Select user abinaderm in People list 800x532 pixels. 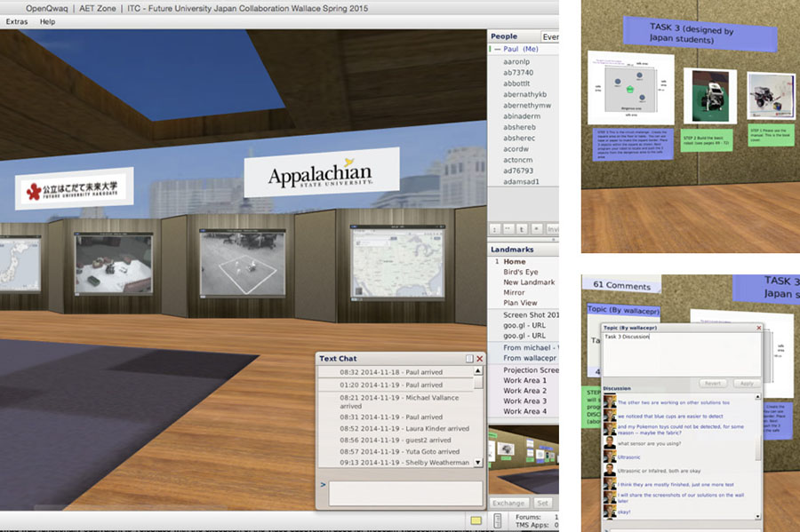522,116
